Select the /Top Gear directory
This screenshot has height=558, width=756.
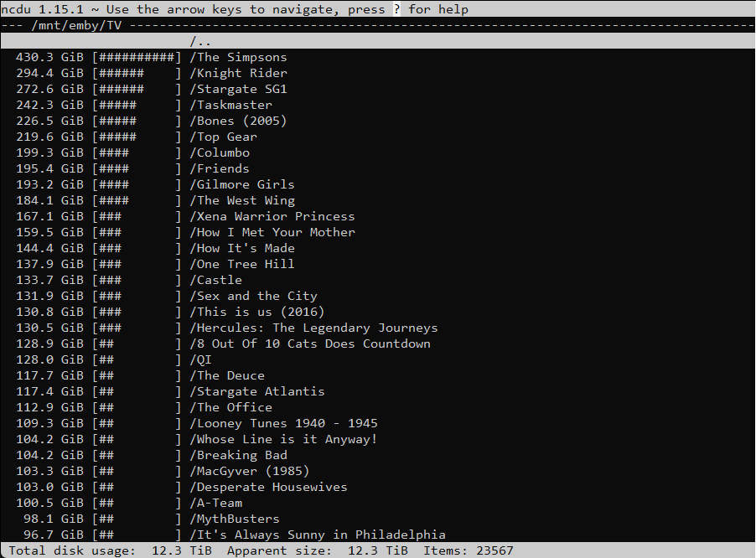click(x=377, y=137)
